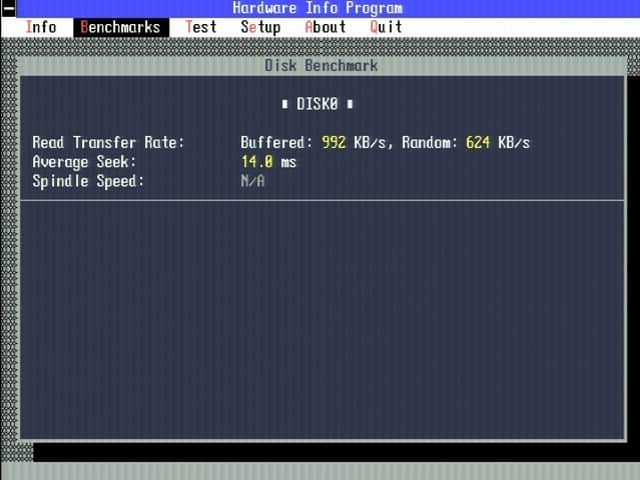
Task: Click the Average Seek label
Action: 84,162
